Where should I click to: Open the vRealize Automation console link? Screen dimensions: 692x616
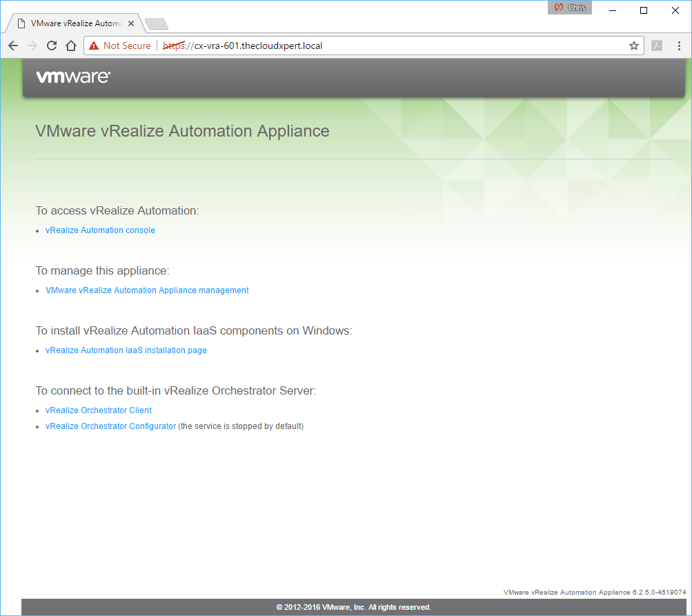[x=100, y=230]
